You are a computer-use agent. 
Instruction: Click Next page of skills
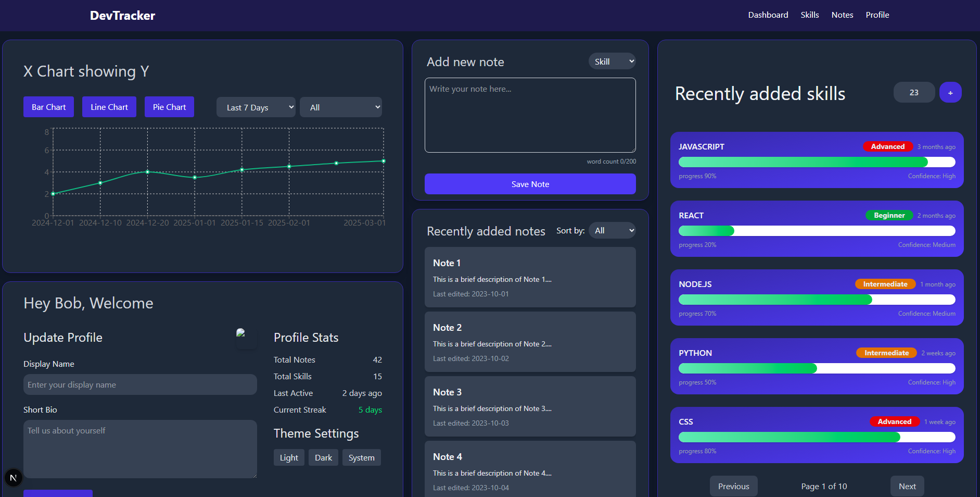point(907,486)
